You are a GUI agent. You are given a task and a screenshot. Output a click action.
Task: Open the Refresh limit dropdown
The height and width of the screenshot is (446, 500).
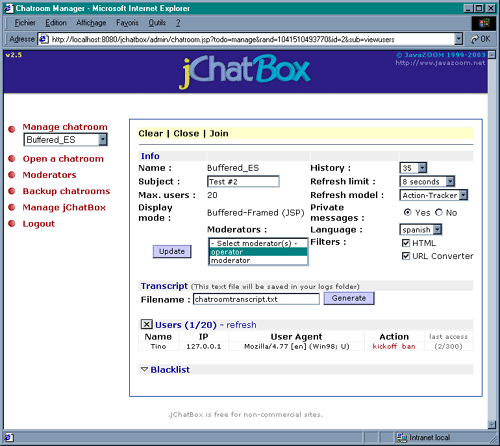coord(450,181)
